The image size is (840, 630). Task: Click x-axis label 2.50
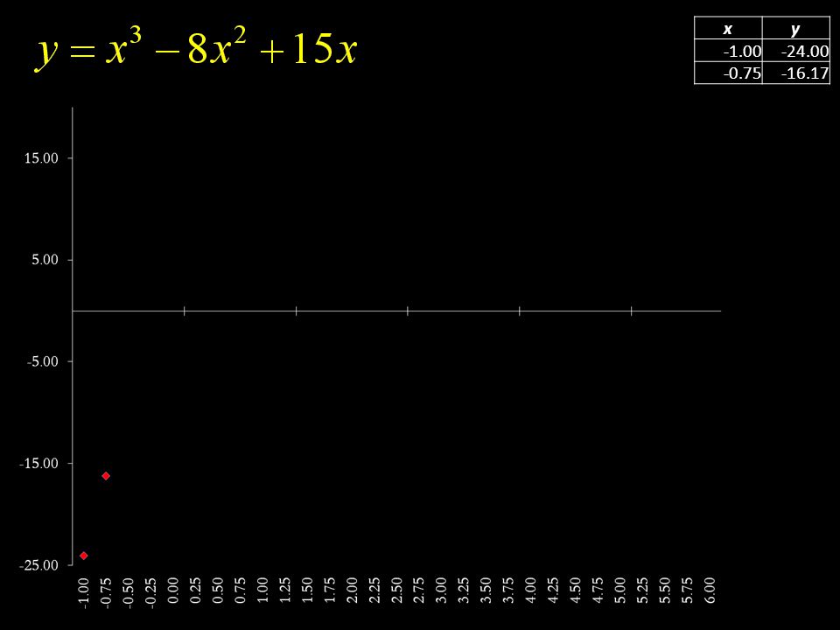point(396,590)
